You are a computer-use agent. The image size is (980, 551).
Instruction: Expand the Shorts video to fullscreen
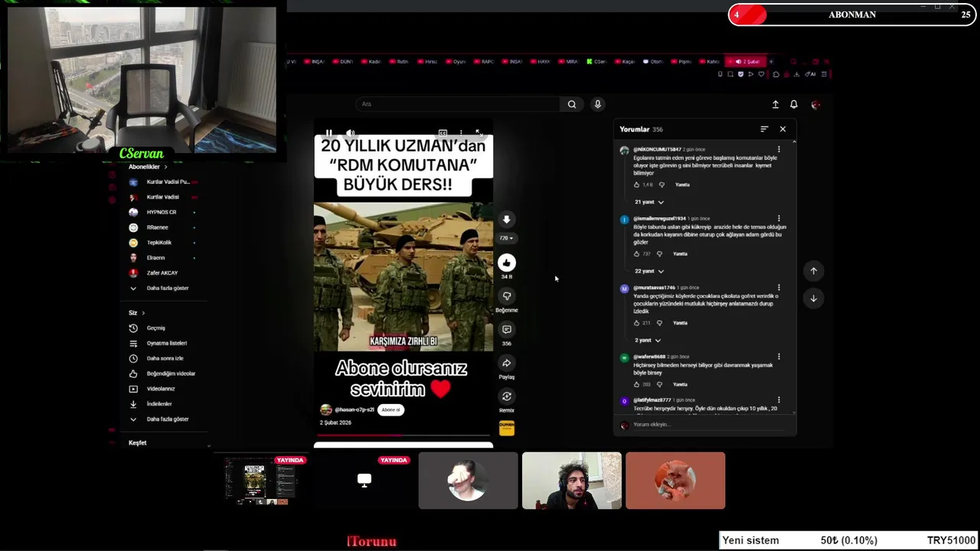[479, 133]
